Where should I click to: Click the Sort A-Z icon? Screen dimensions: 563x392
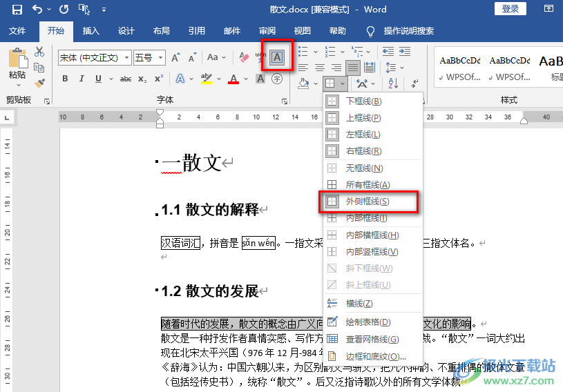pos(393,84)
